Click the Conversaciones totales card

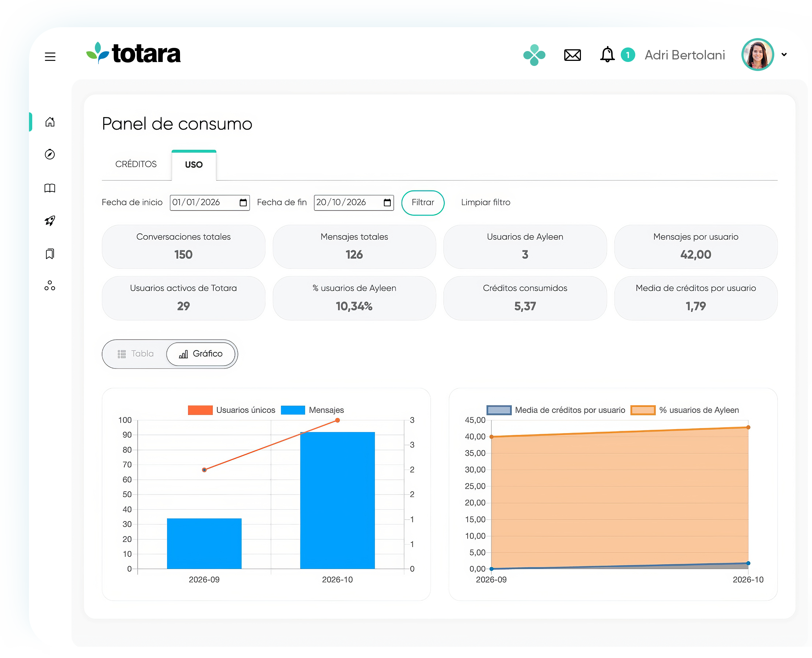coord(183,247)
